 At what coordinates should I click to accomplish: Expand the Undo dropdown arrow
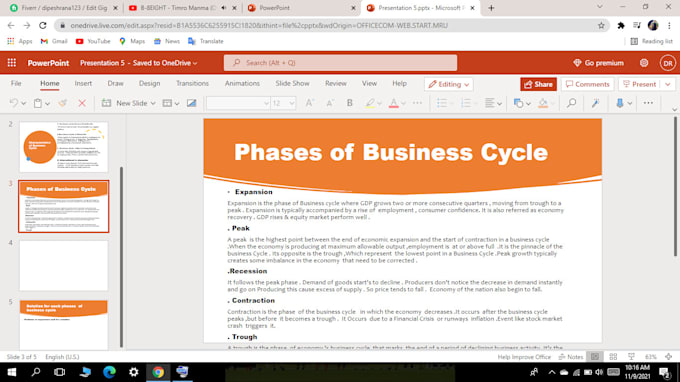tap(23, 104)
